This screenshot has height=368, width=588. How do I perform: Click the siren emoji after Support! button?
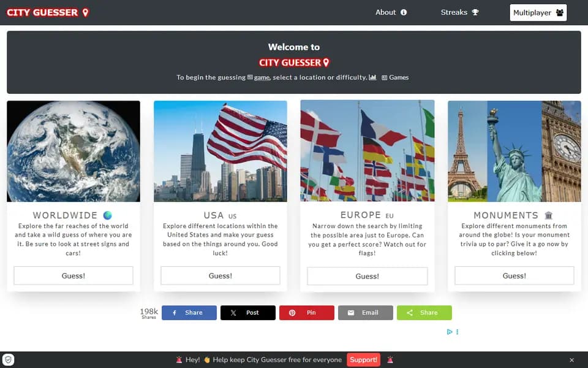pos(390,360)
